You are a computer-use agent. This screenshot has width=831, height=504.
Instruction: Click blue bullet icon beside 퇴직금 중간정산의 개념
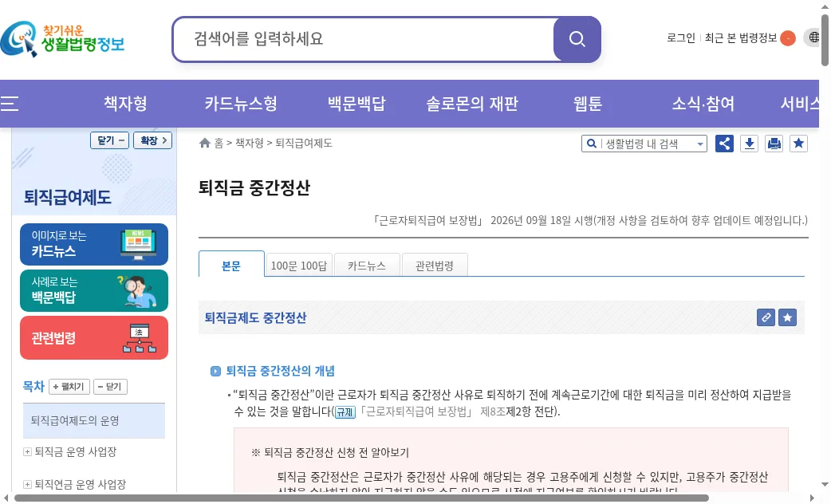[215, 371]
